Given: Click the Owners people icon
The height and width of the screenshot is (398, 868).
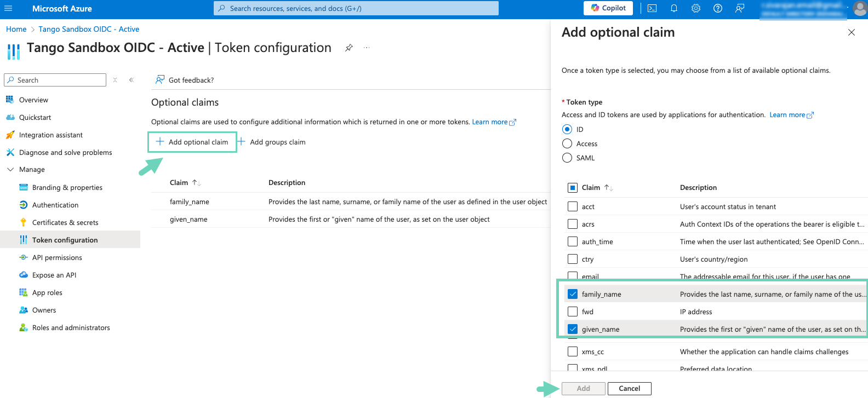Looking at the screenshot, I should pos(23,310).
